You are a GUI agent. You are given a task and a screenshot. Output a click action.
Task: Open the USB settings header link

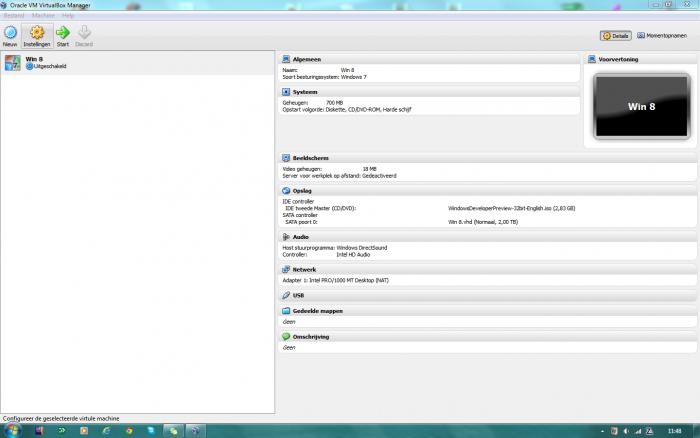[x=298, y=296]
